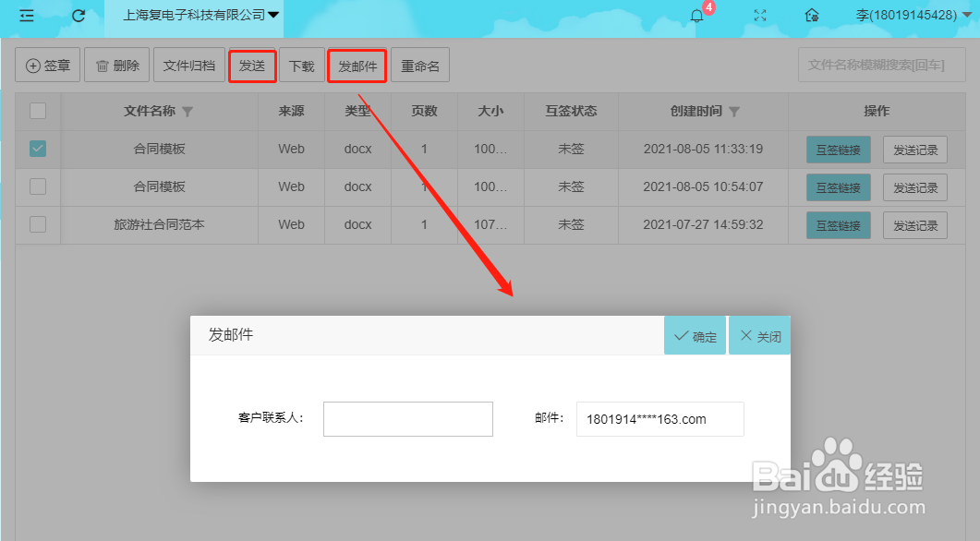This screenshot has height=541, width=980.
Task: Click the home icon in top bar
Action: [x=812, y=16]
